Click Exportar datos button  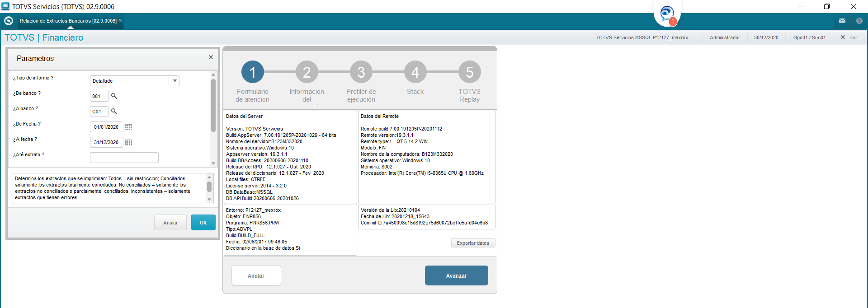[473, 243]
